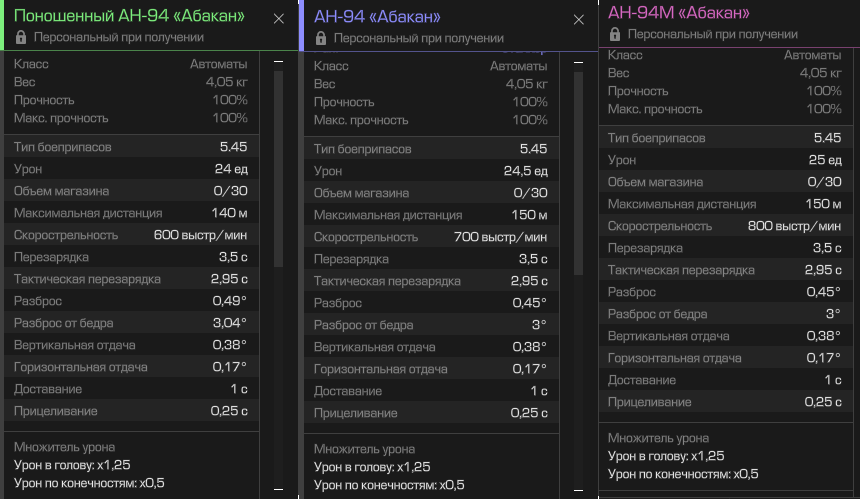
Task: Click Скорострельность 700 выстр/мин row
Action: [430, 237]
